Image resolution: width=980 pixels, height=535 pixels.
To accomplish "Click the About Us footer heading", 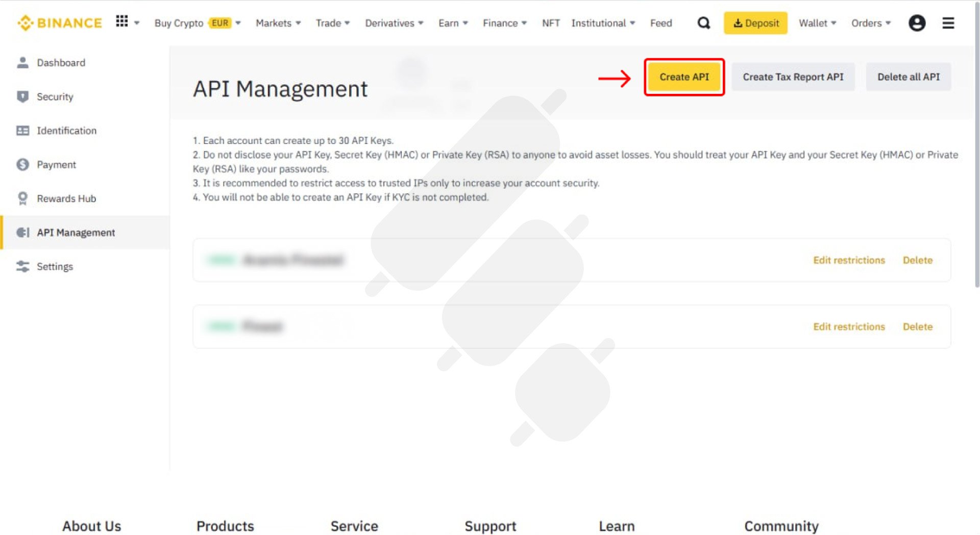I will [x=92, y=526].
